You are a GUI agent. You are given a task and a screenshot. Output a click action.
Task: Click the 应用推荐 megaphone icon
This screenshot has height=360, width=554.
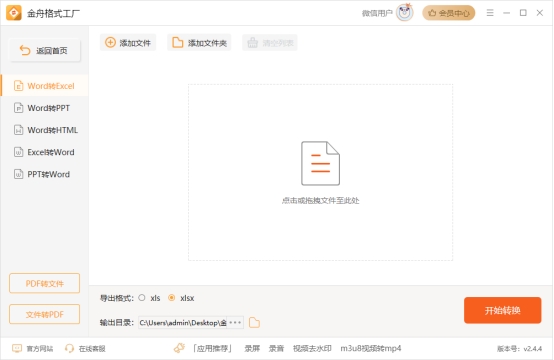179,348
